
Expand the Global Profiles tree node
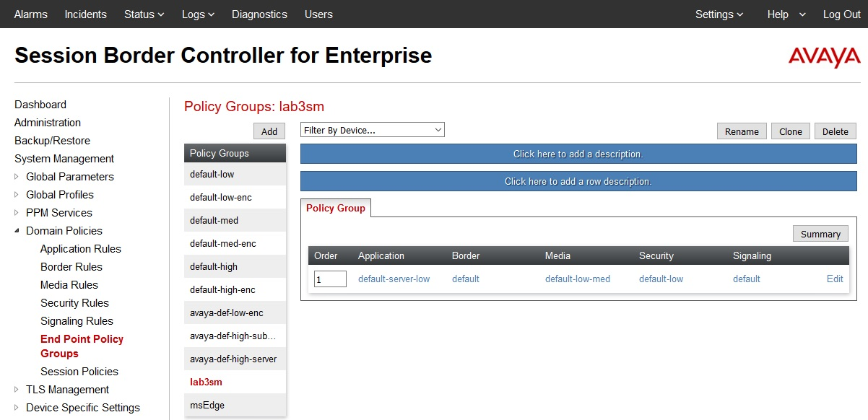(17, 195)
